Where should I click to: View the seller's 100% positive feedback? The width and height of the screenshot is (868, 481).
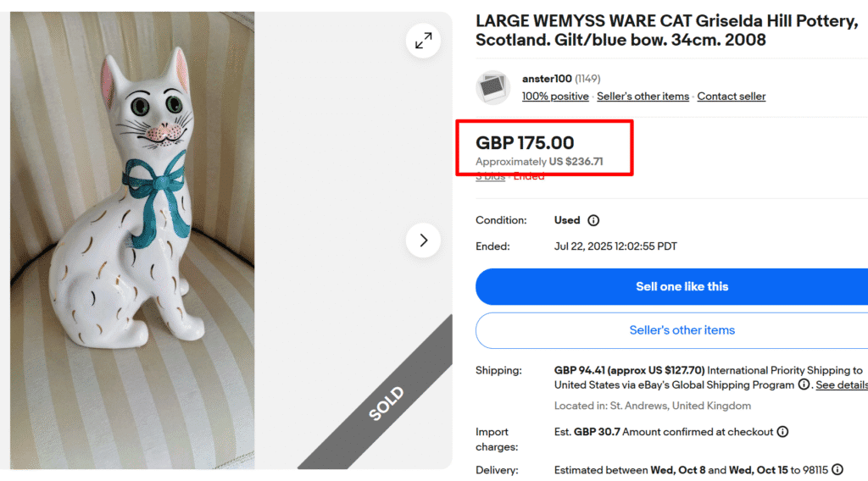tap(555, 97)
